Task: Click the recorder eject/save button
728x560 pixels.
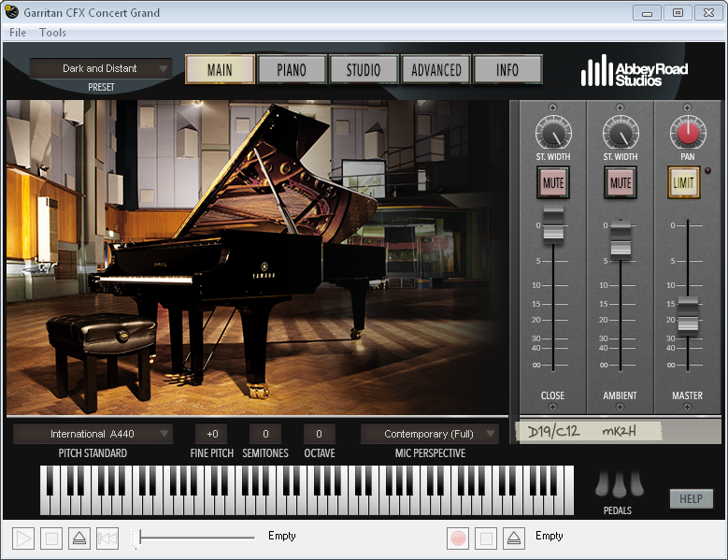Action: [x=514, y=538]
